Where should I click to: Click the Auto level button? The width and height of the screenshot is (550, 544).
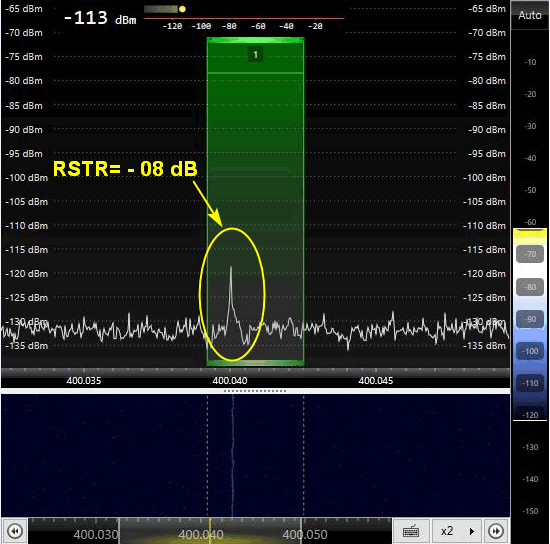(x=530, y=15)
